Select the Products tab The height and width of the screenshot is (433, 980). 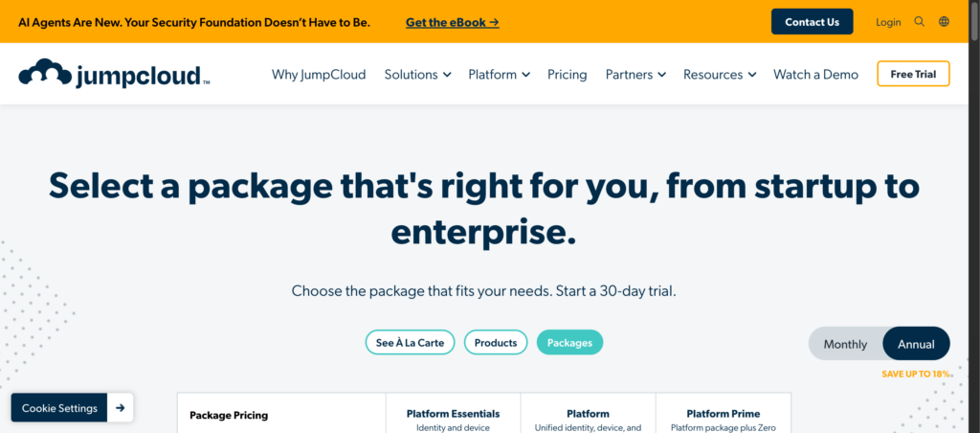pos(496,342)
